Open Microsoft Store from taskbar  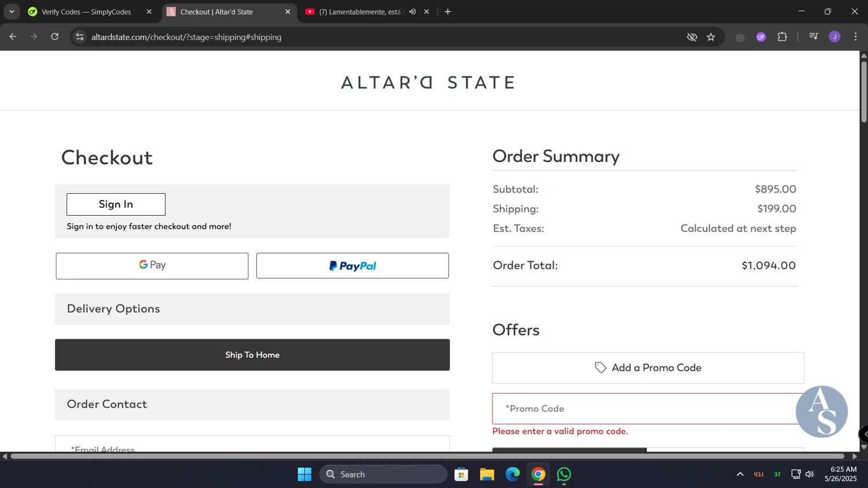click(461, 474)
